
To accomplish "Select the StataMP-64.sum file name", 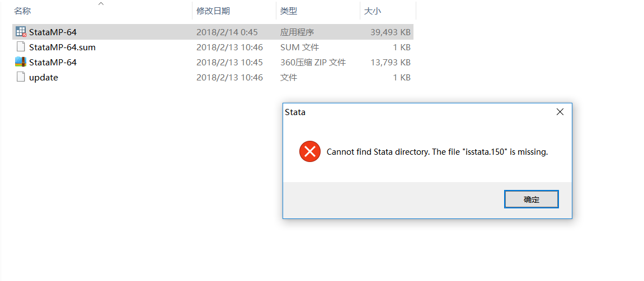I will (x=62, y=47).
